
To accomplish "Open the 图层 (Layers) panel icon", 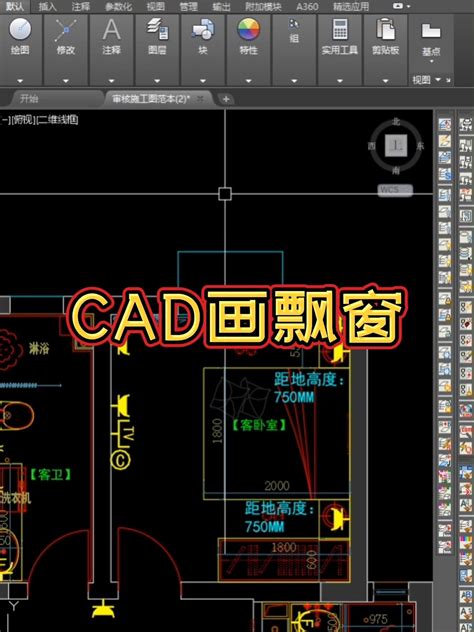I will [157, 29].
